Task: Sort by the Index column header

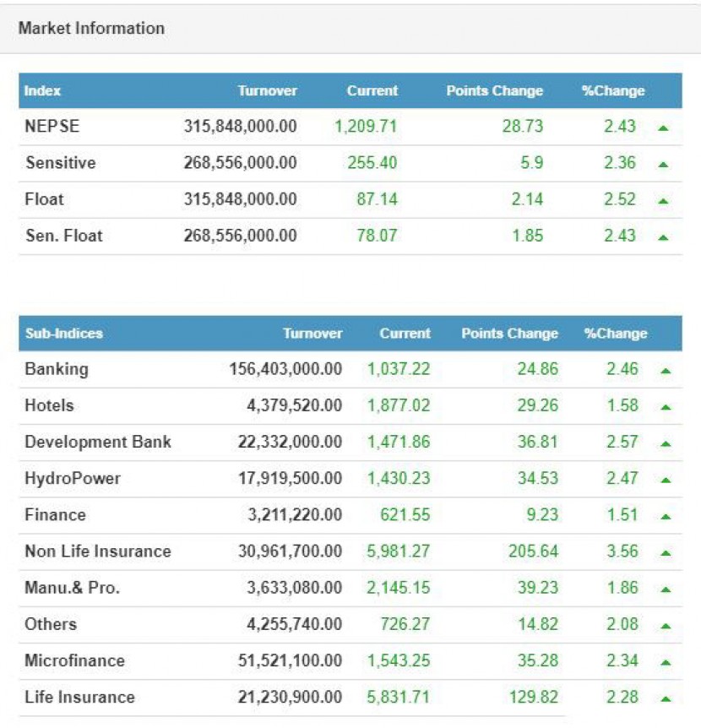Action: tap(42, 90)
